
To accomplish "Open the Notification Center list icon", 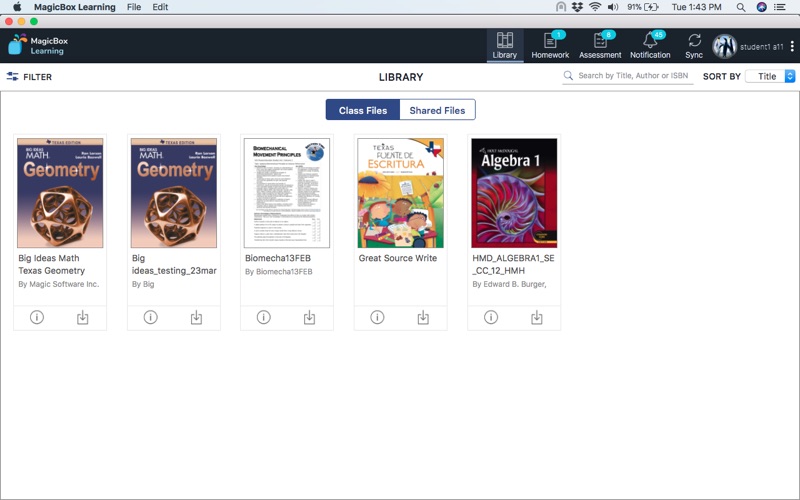I will (x=780, y=7).
